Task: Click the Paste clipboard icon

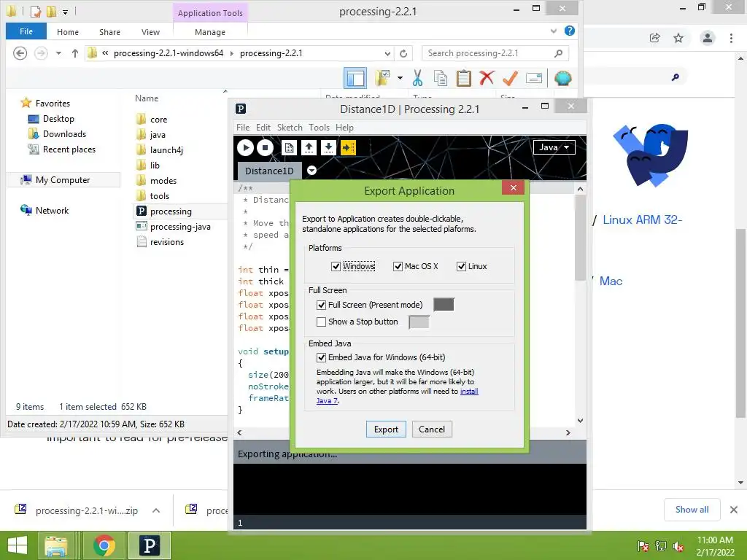Action: click(463, 78)
